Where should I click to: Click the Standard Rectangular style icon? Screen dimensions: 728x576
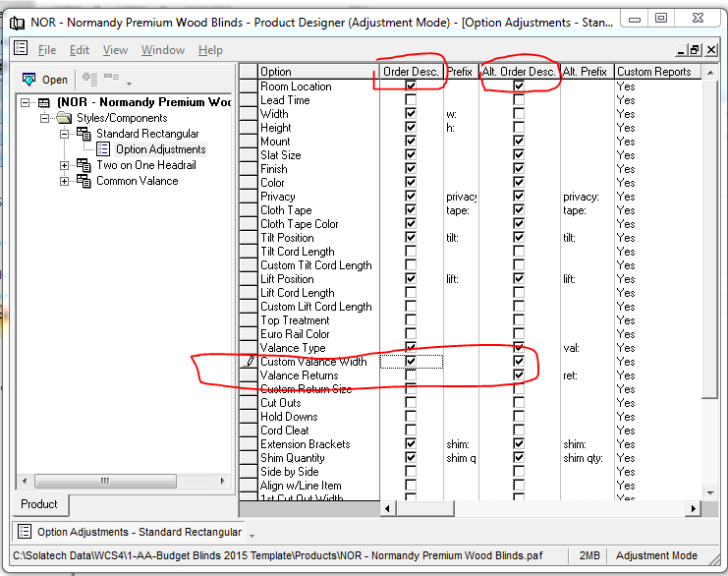pyautogui.click(x=84, y=134)
